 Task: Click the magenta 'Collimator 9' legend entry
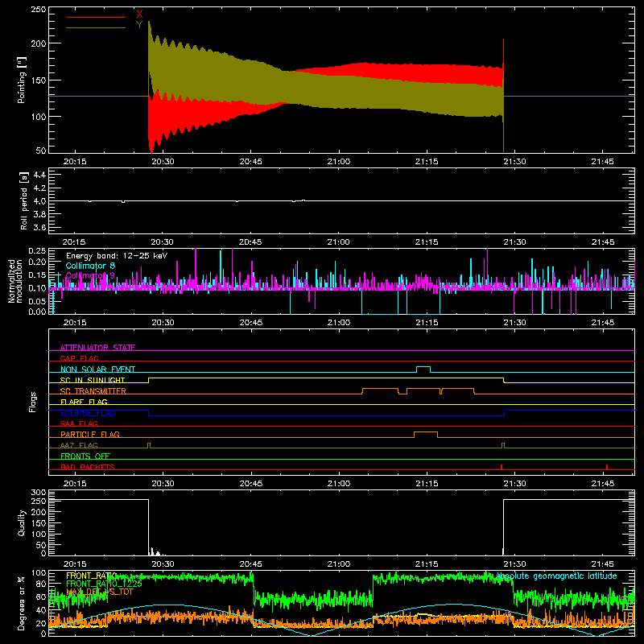coord(90,275)
